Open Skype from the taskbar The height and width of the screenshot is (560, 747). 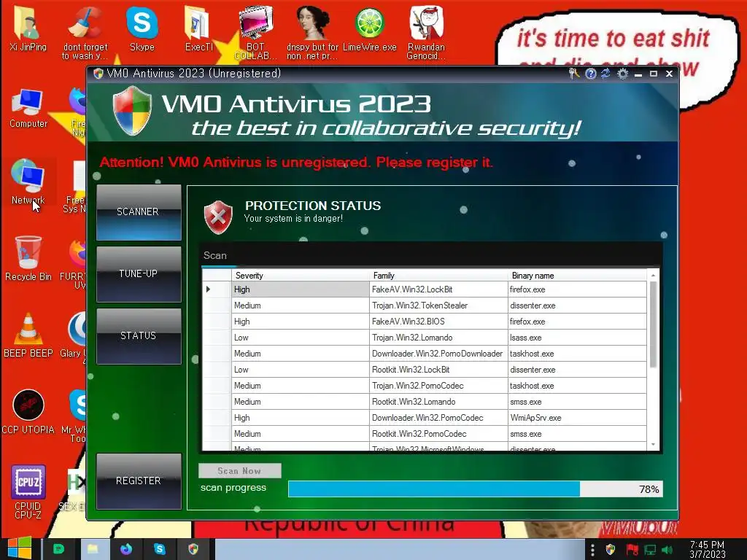[x=160, y=549]
